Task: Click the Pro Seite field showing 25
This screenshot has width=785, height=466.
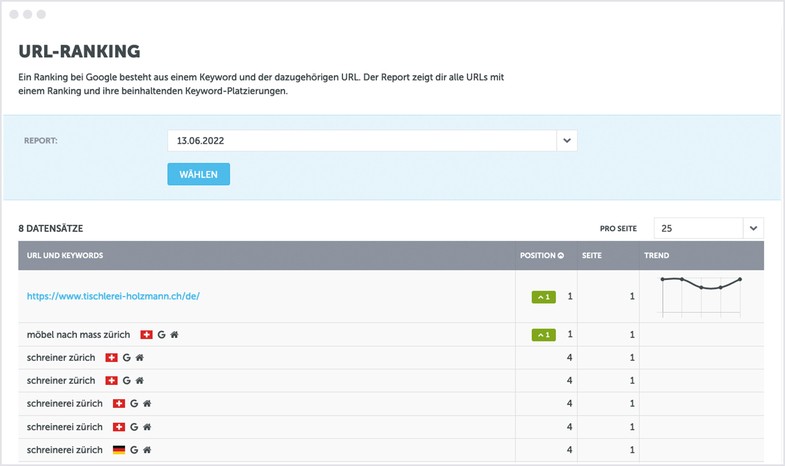Action: [698, 229]
